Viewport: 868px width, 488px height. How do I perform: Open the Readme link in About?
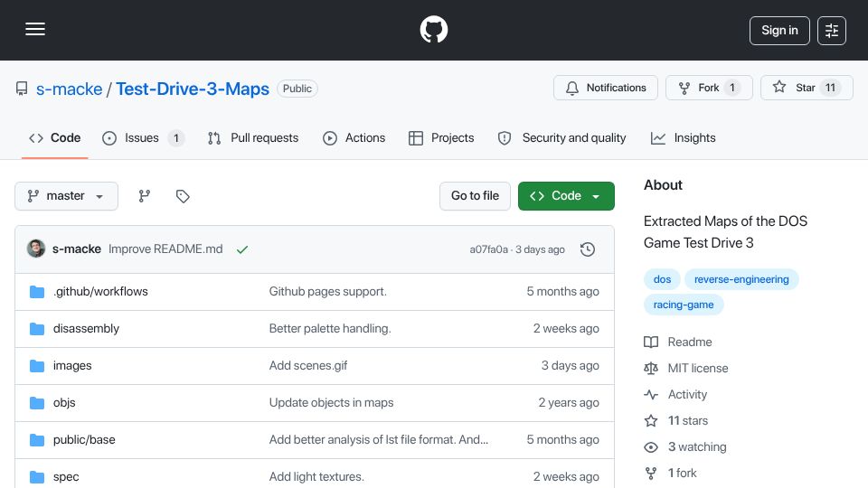pyautogui.click(x=678, y=343)
